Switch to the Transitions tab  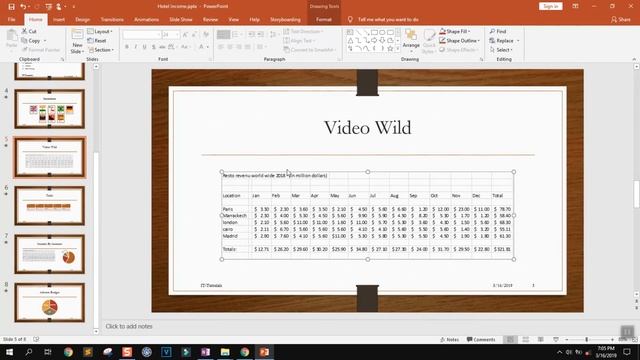pyautogui.click(x=112, y=20)
